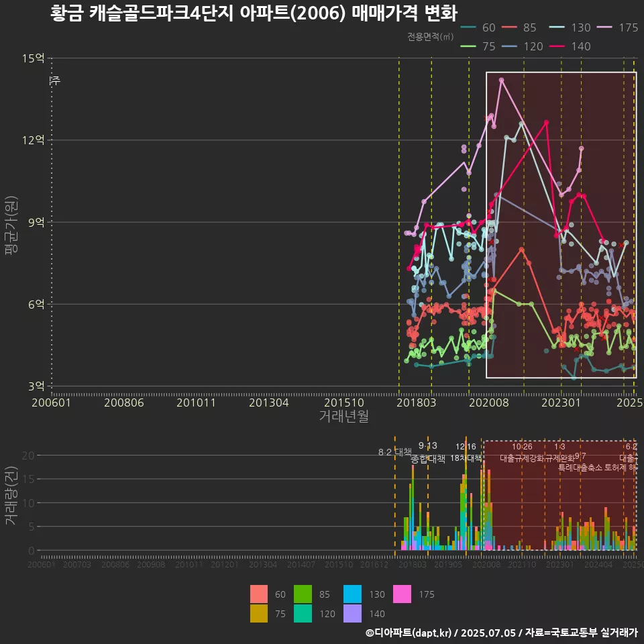644x644 pixels.
Task: Click the 202008 x-axis label on price chart
Action: coord(489,402)
